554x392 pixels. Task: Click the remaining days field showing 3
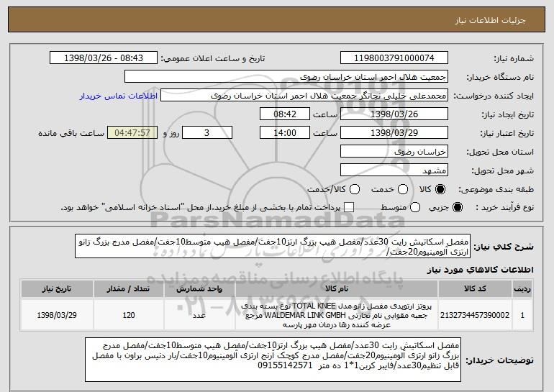point(207,133)
